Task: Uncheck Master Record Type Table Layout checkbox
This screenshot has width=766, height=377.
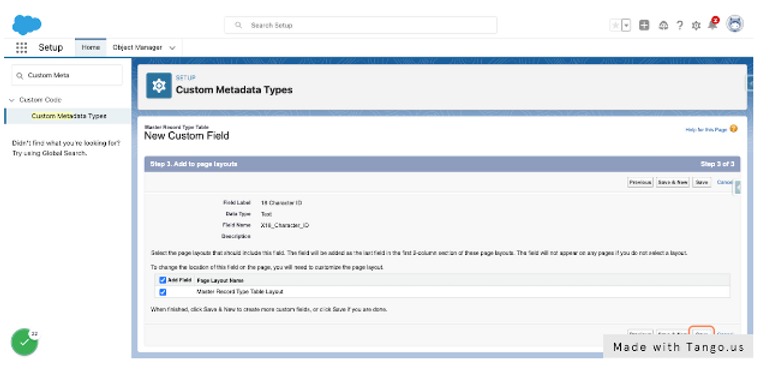Action: click(x=163, y=292)
